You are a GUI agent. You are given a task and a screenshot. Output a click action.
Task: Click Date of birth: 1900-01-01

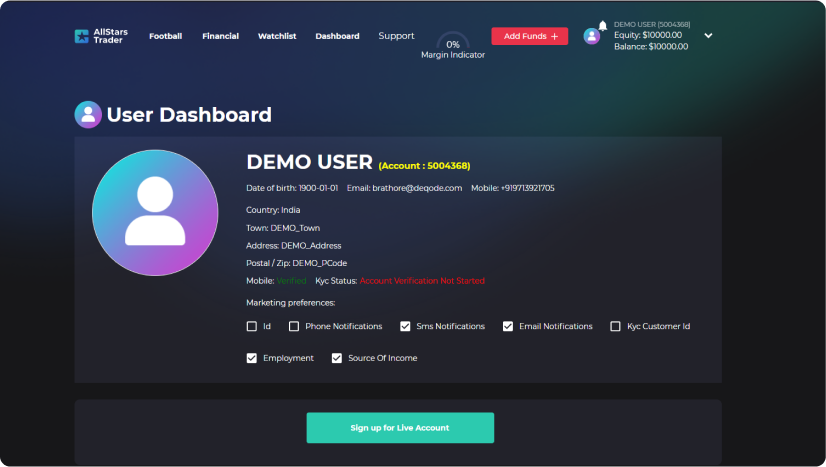(292, 188)
